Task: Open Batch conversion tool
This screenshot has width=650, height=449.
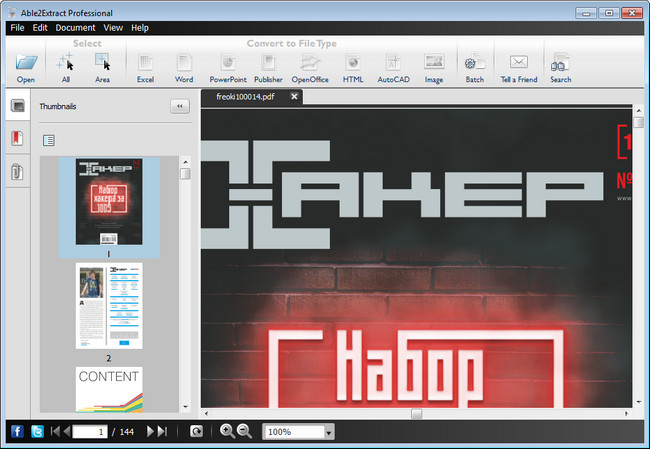Action: [x=474, y=66]
